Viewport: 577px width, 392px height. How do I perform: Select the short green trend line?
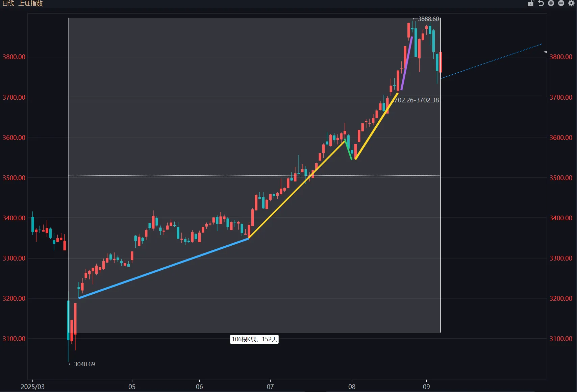(348, 149)
